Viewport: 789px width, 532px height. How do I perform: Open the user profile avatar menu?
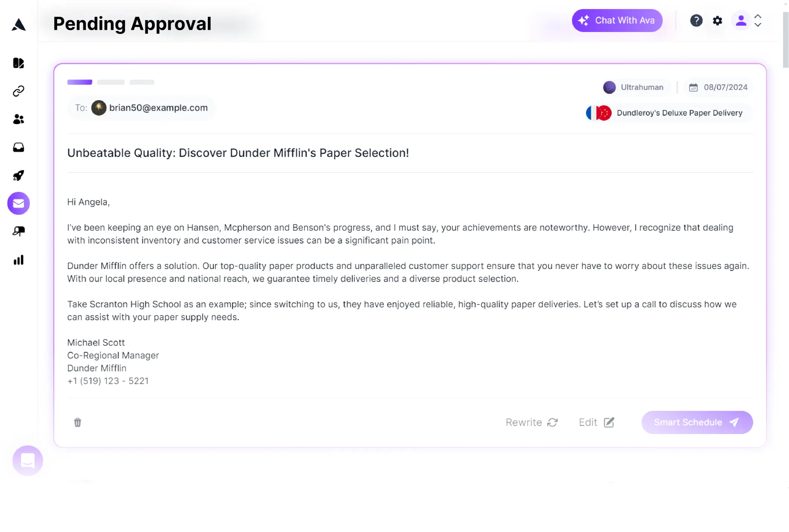coord(741,20)
